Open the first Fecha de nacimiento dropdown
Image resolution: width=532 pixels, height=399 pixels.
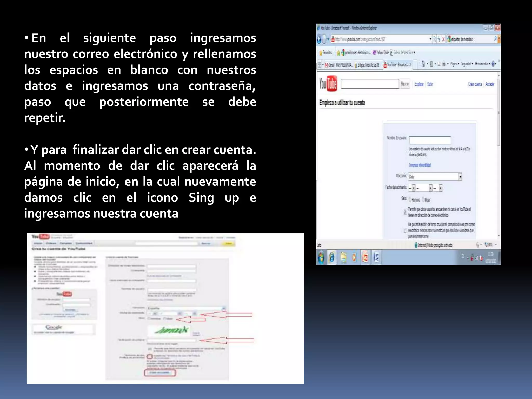point(412,188)
